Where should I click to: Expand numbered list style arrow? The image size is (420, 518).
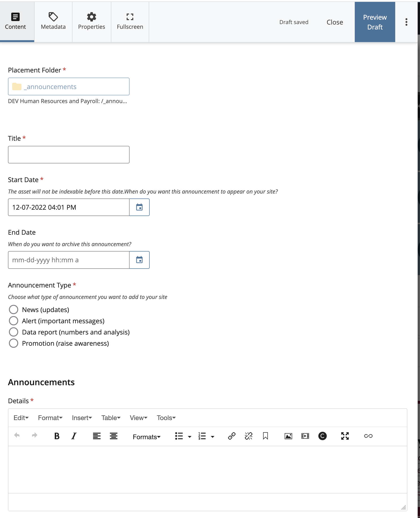[x=212, y=437]
